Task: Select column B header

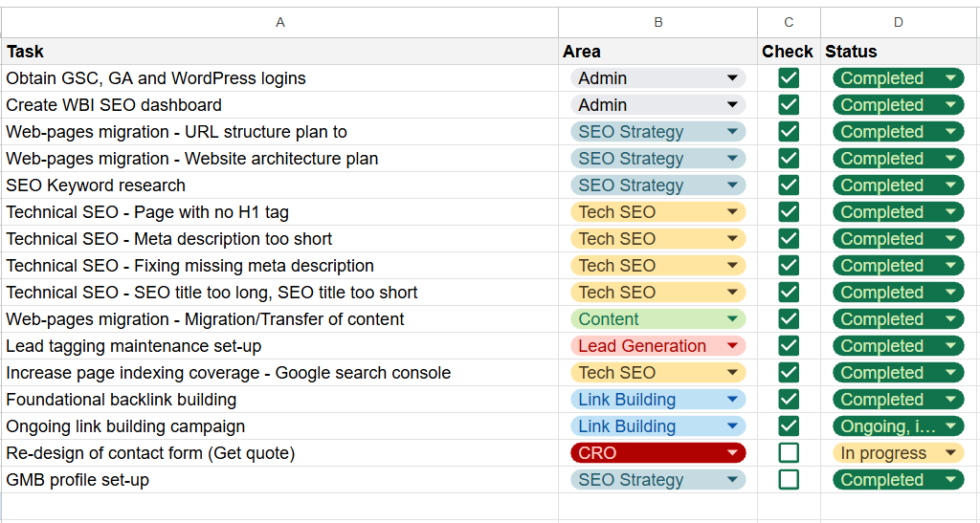Action: [657, 22]
